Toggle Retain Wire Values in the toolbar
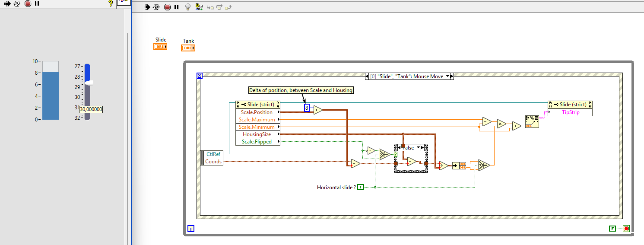Screen dimensions: 644x245 point(199,7)
